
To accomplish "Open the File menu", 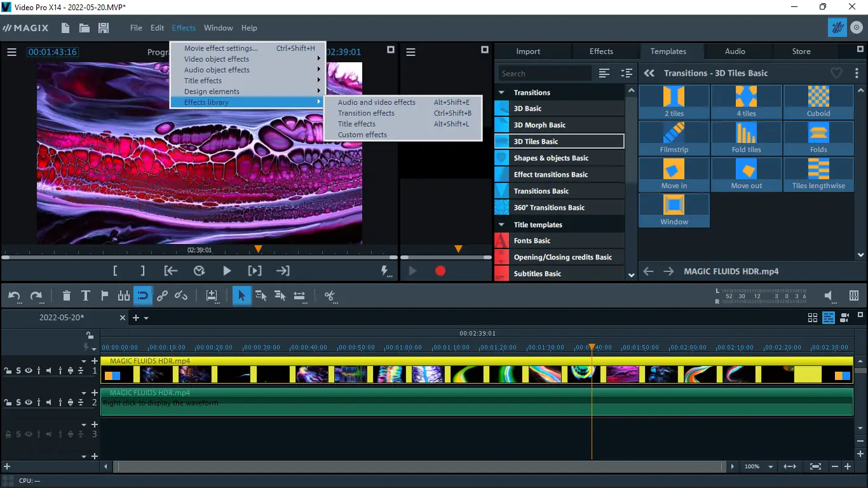I will 136,28.
